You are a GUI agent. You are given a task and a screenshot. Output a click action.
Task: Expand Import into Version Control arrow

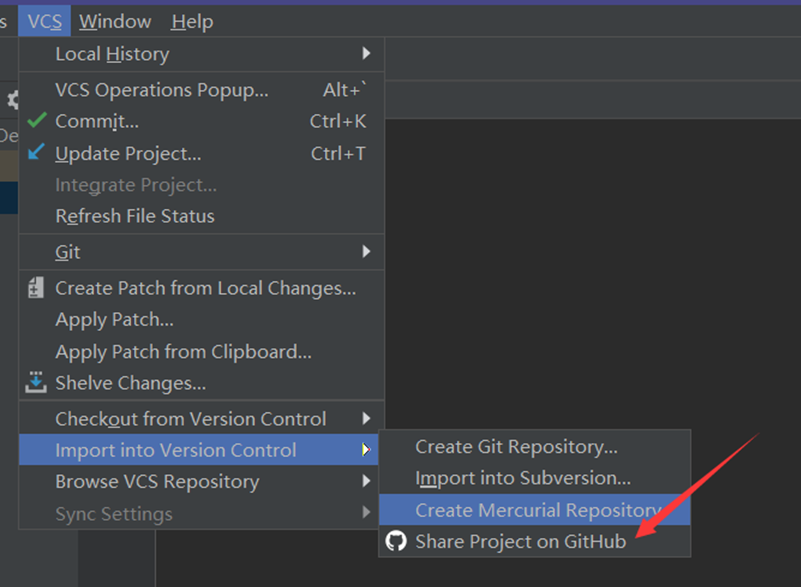pos(366,450)
